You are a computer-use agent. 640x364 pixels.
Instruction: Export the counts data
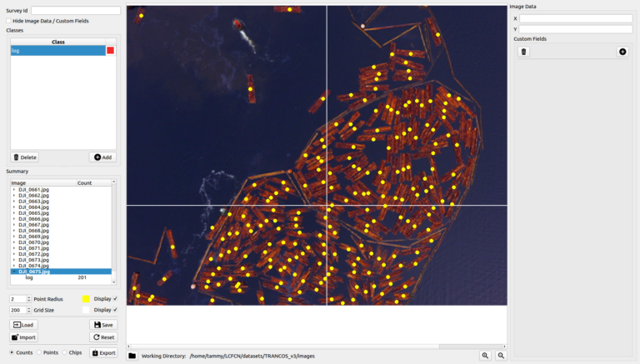[103, 352]
